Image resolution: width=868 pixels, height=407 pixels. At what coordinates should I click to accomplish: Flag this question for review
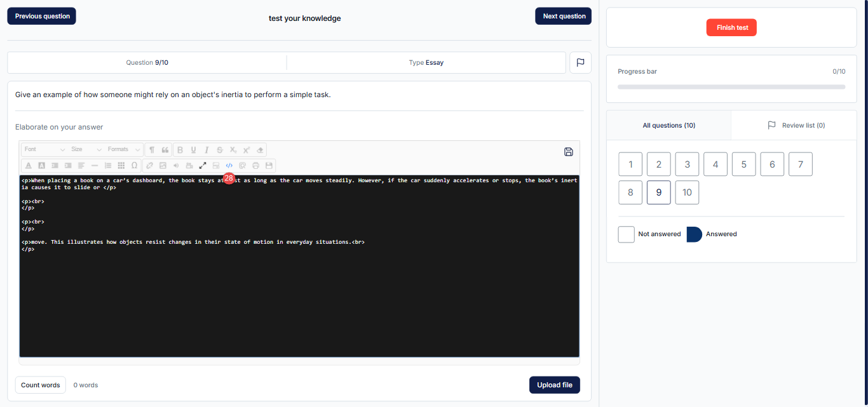[580, 63]
